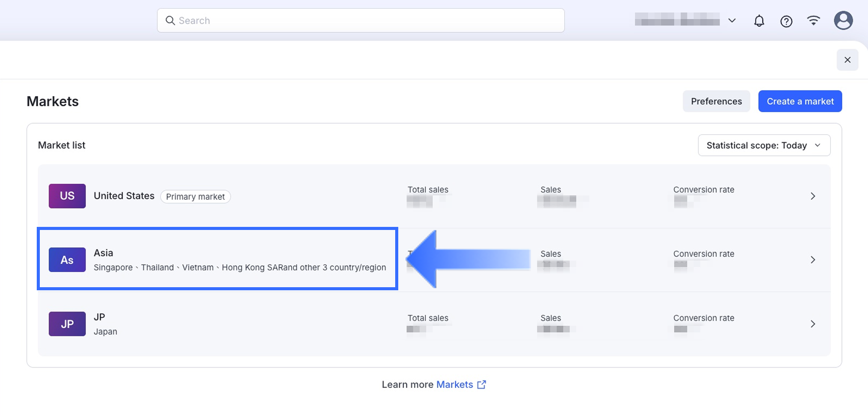The height and width of the screenshot is (417, 868).
Task: Click the wifi signal icon
Action: 813,20
